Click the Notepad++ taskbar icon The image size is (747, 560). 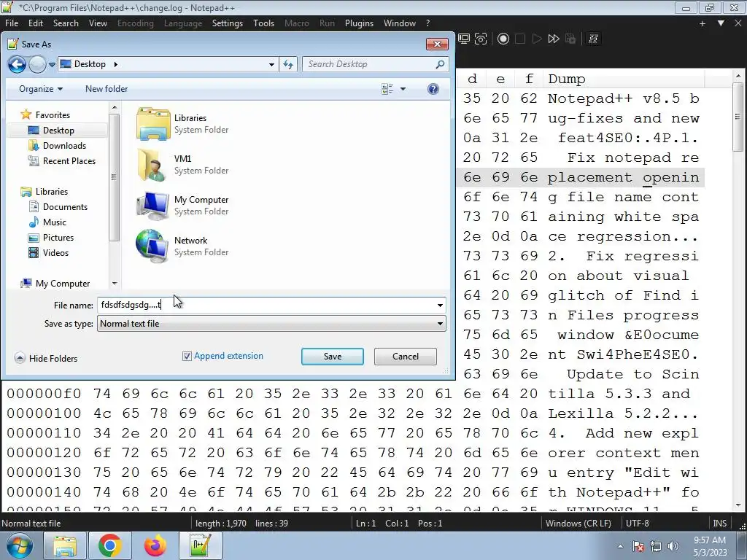201,546
